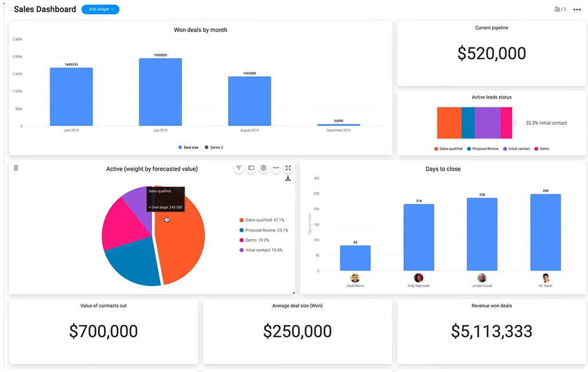This screenshot has width=588, height=372.
Task: Open the pie widget three-dot menu
Action: coord(276,168)
